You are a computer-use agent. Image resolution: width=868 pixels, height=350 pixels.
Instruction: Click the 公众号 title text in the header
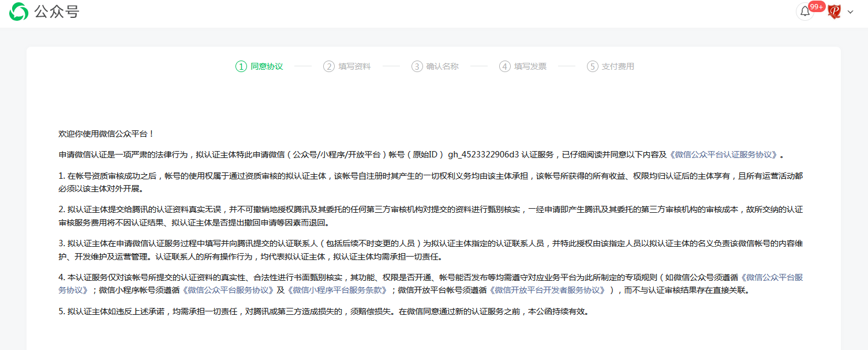click(57, 12)
